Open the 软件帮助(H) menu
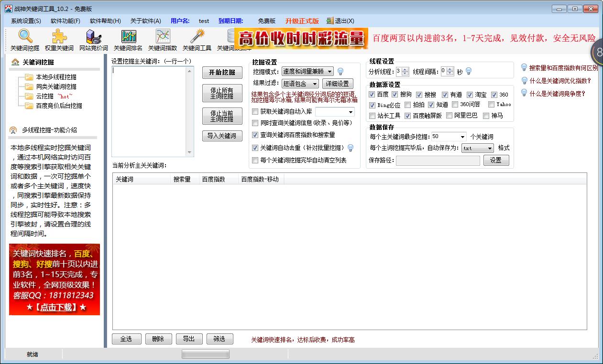The width and height of the screenshot is (603, 364). point(105,21)
